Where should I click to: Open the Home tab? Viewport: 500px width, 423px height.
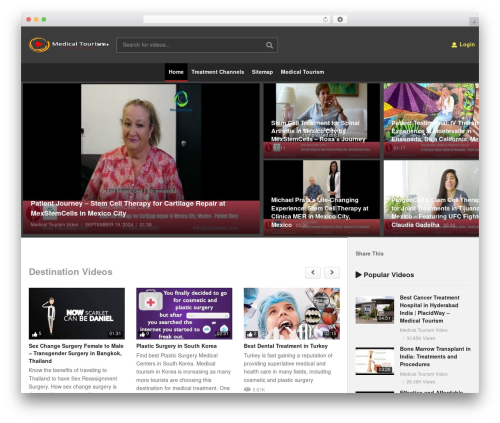176,72
